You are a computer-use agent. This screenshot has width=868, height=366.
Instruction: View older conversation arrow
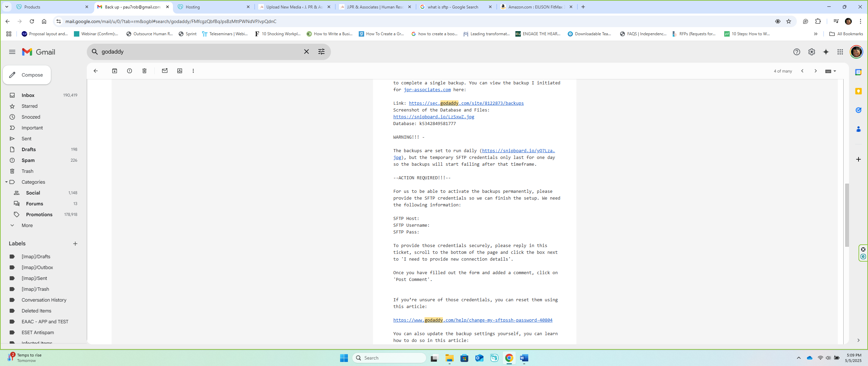pos(816,71)
